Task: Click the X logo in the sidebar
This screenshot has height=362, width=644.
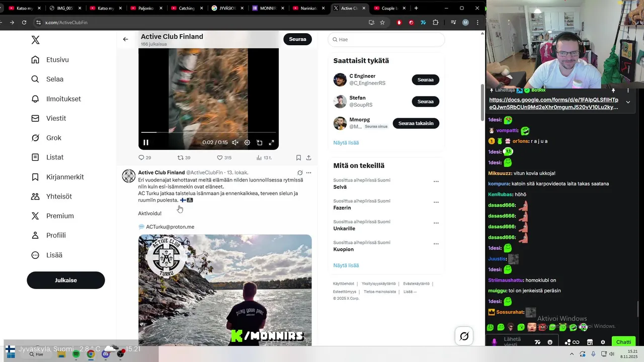Action: [x=35, y=40]
